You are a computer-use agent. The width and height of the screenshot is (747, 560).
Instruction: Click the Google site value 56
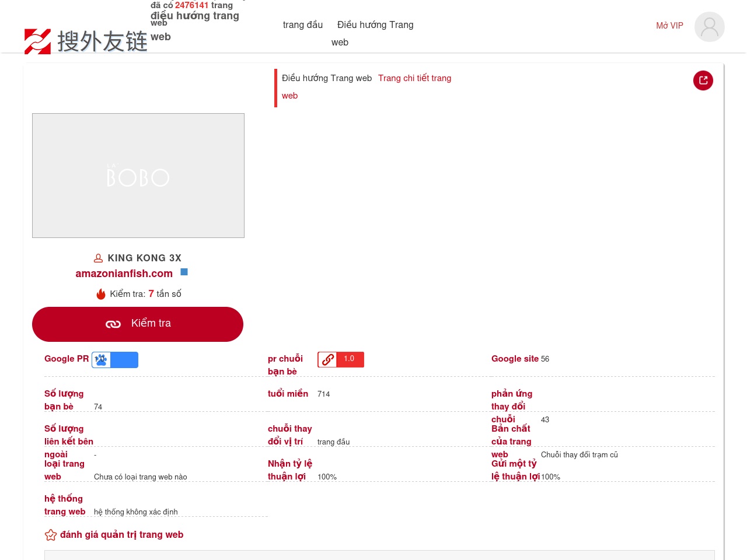pos(545,359)
